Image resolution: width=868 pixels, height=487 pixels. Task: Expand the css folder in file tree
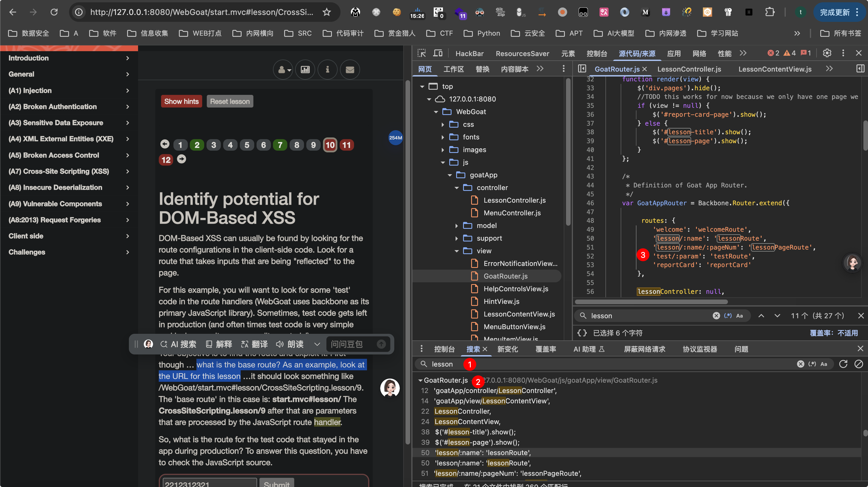pos(443,124)
